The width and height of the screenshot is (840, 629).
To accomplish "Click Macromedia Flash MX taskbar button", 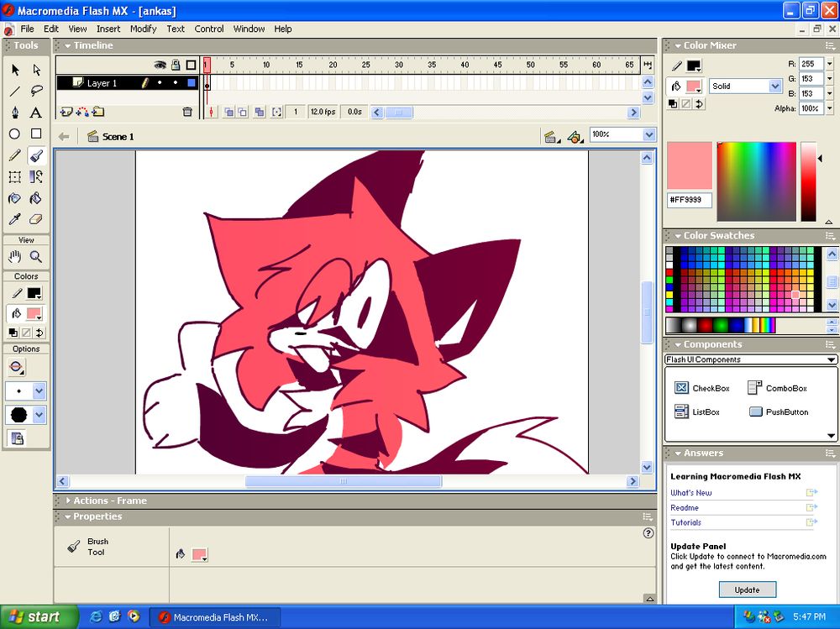I will pos(217,617).
